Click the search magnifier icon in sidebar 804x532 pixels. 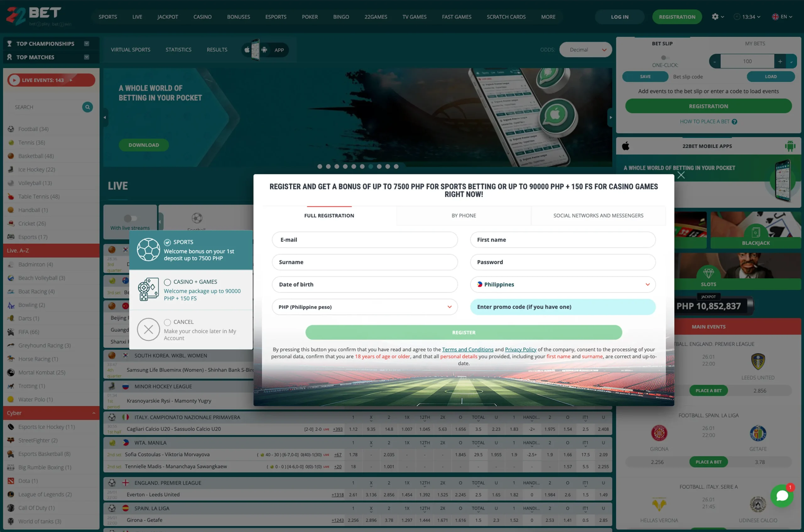pyautogui.click(x=87, y=107)
